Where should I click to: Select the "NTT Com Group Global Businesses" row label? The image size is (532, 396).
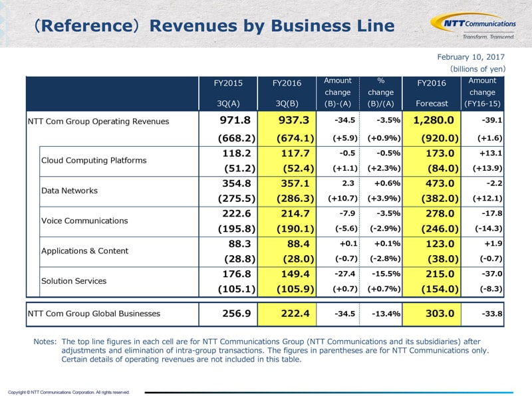pos(94,314)
